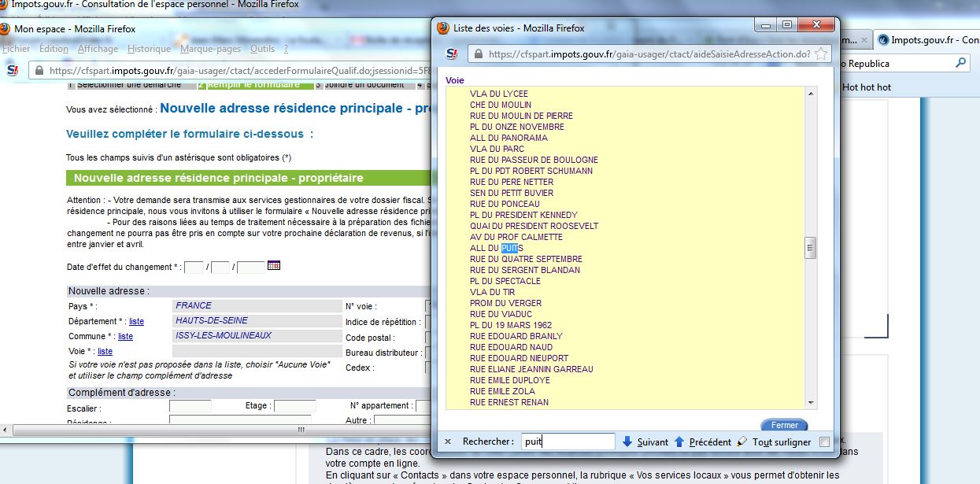Click the street list scrollbar down arrow
The image size is (980, 484).
[810, 403]
